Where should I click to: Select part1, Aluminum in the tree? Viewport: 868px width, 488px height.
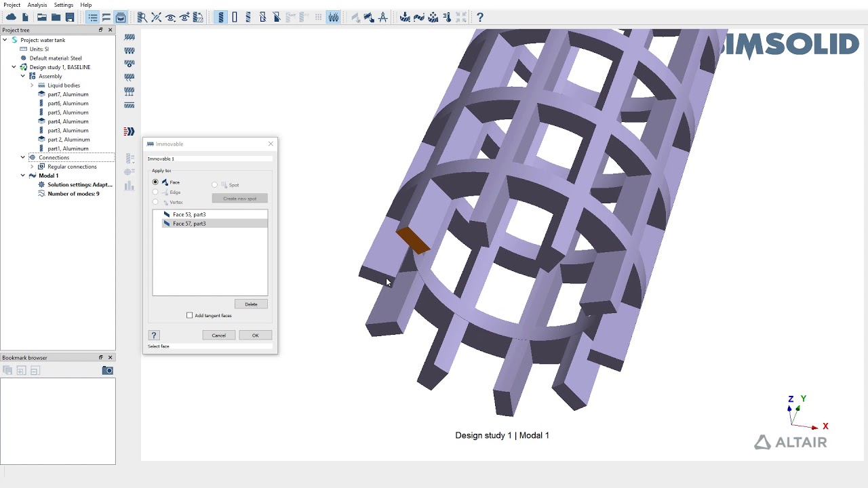point(68,148)
